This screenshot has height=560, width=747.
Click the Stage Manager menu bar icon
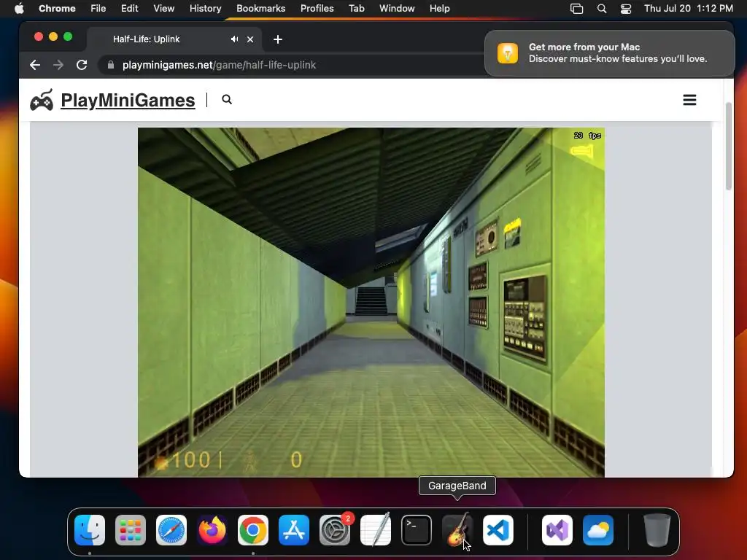coord(577,9)
